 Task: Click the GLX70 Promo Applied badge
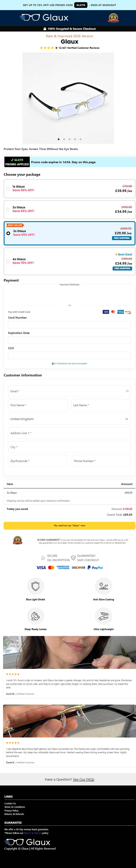click(x=17, y=162)
